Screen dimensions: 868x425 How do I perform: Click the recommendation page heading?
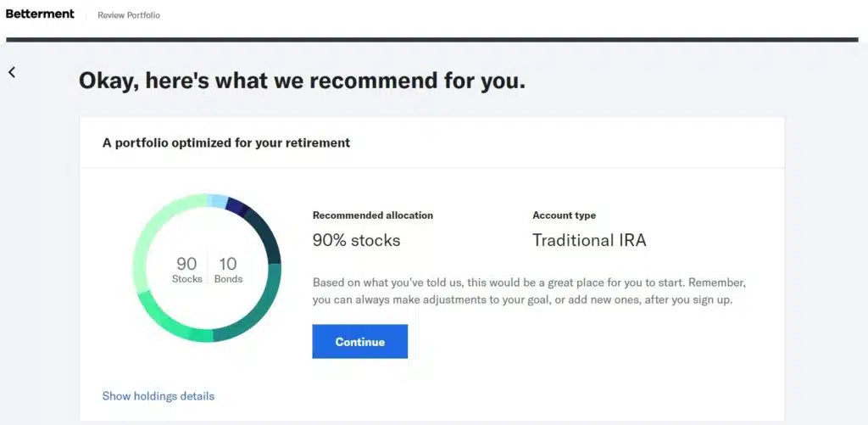pos(302,81)
